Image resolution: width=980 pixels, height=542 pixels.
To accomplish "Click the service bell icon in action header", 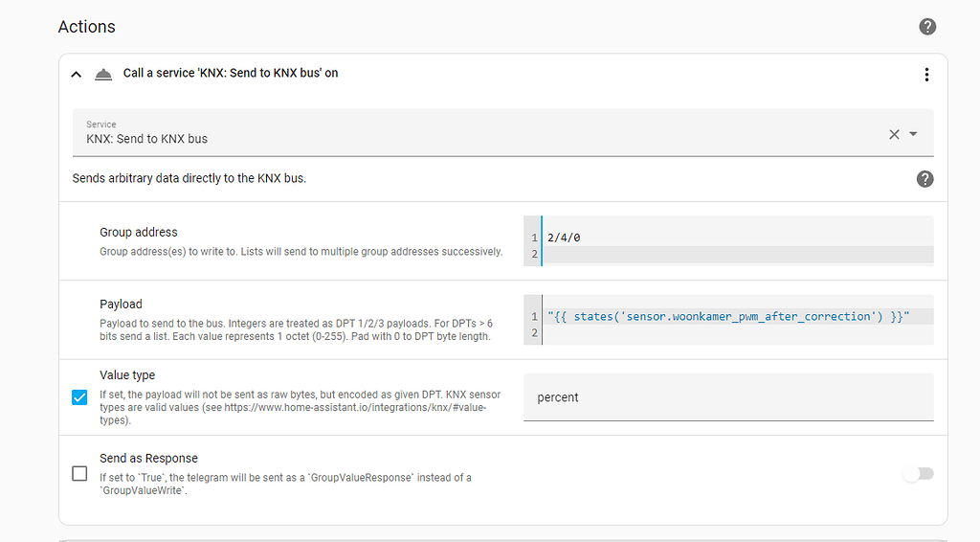I will 103,74.
